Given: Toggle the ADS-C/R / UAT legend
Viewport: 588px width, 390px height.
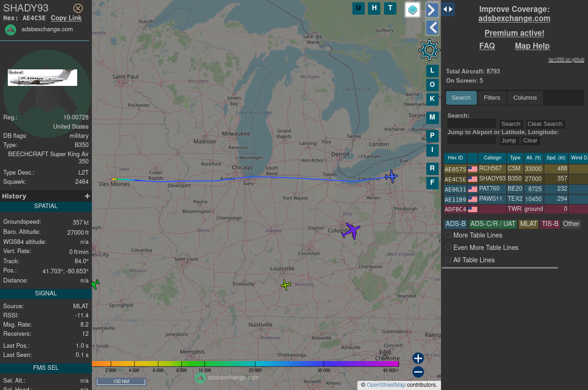Looking at the screenshot, I should 493,224.
